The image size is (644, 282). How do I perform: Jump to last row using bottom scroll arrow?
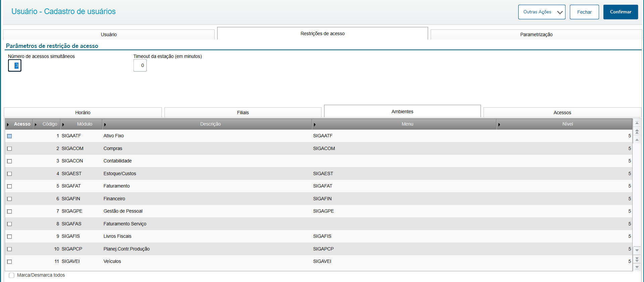point(637,267)
